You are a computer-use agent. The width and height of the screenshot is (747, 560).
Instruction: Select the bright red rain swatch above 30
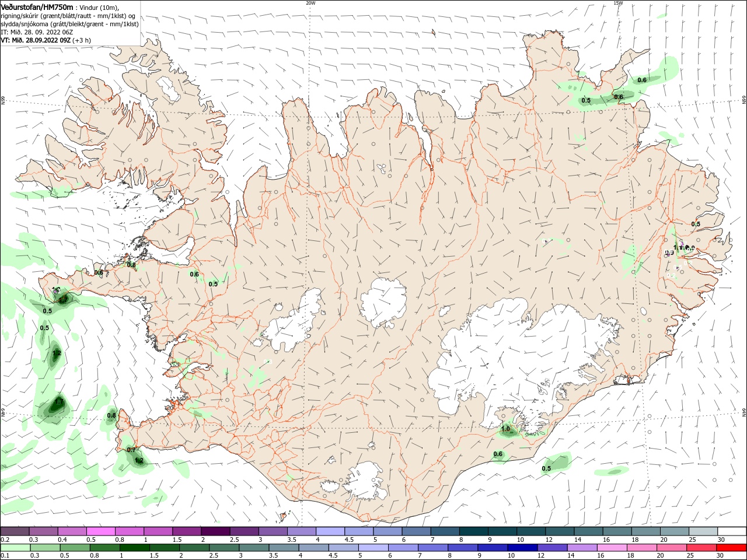(x=732, y=548)
